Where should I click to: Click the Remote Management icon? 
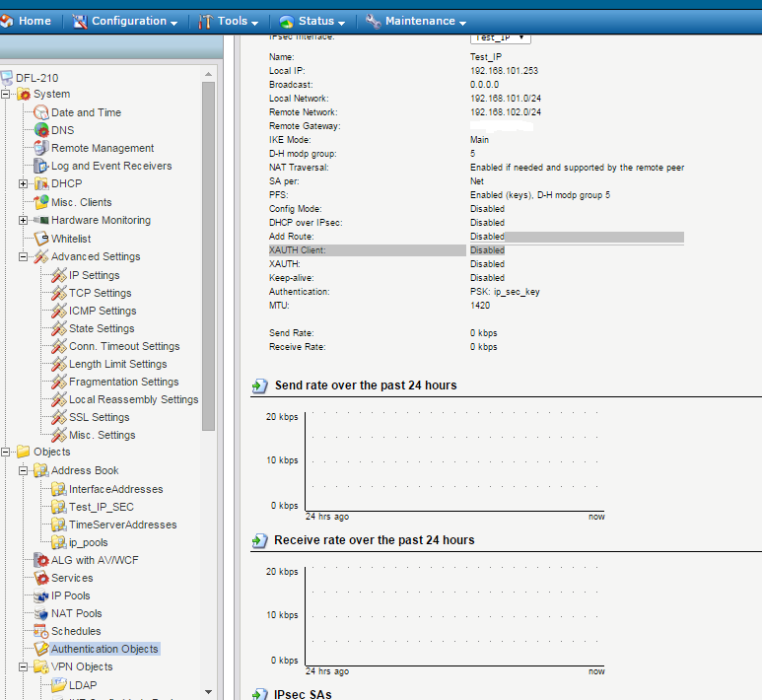41,148
